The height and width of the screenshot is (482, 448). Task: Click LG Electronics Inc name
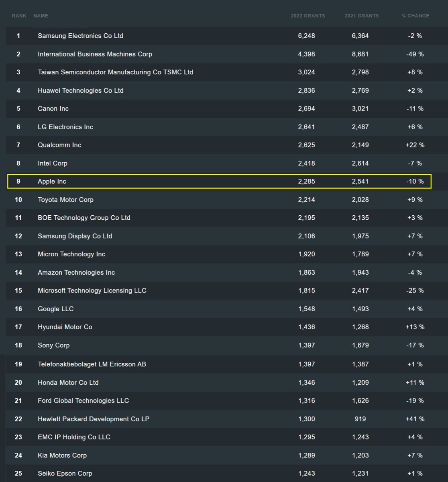tap(65, 127)
